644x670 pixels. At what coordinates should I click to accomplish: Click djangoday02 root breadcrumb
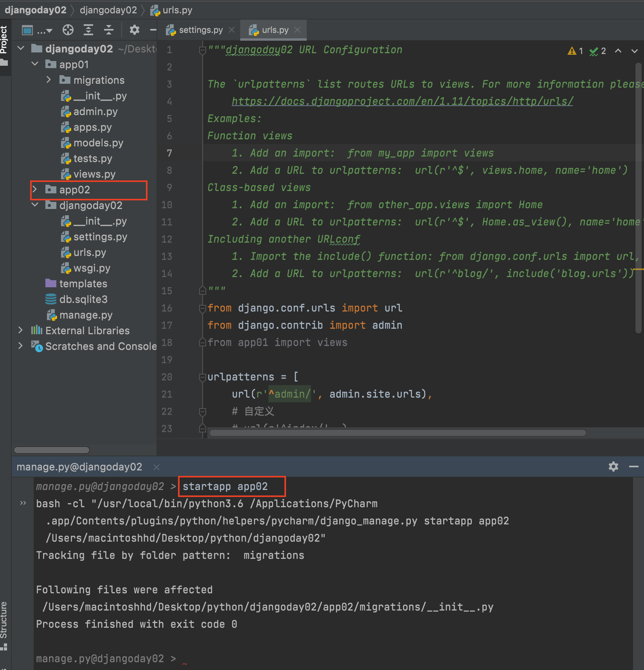[36, 10]
